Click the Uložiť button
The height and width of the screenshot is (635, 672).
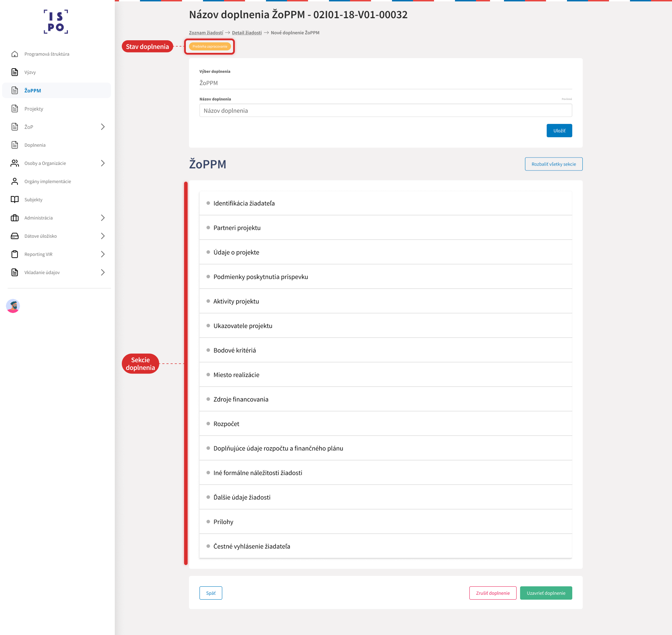pos(559,131)
